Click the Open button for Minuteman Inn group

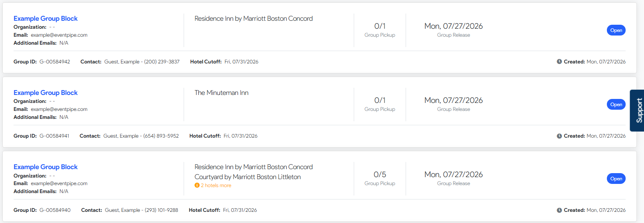616,105
